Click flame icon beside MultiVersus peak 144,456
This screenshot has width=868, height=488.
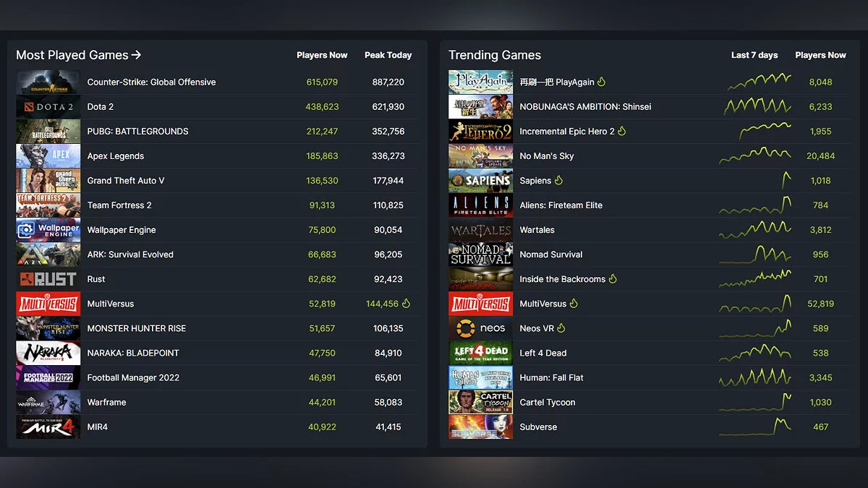tap(406, 303)
